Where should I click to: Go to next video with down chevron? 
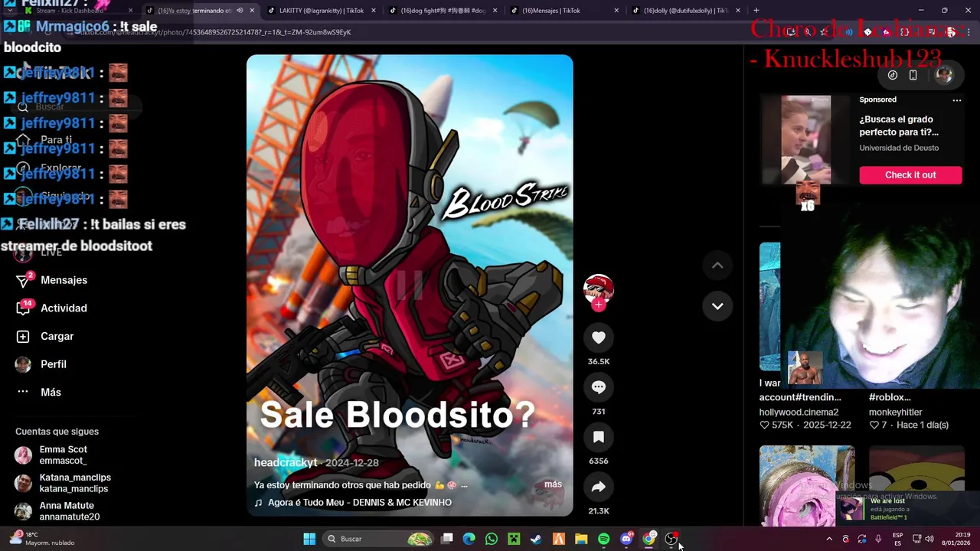[717, 306]
